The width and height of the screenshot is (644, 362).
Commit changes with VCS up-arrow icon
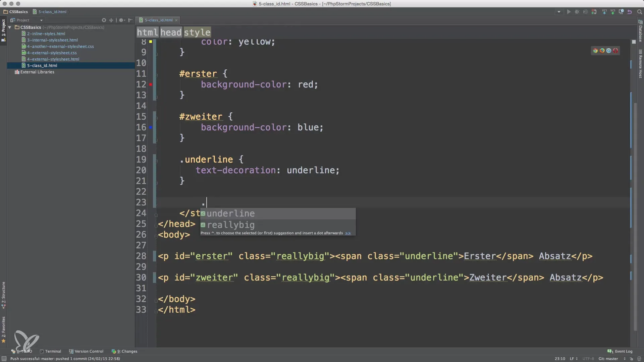pos(613,12)
